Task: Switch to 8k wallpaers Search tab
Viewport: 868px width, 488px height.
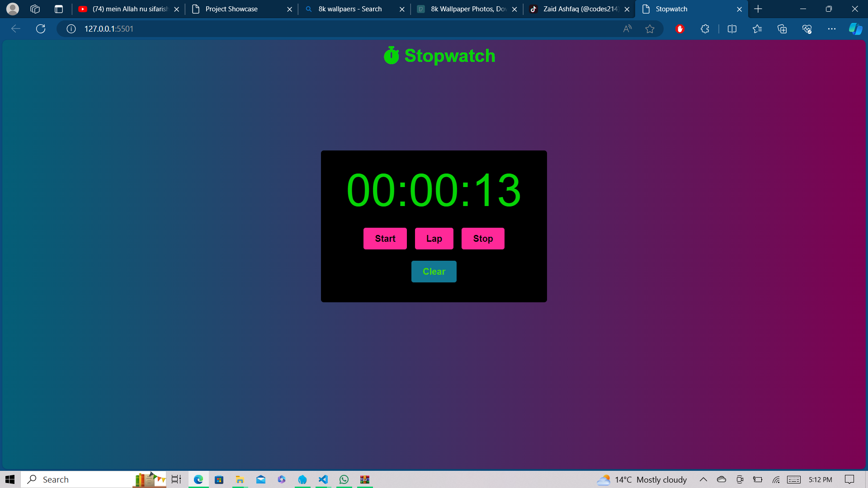Action: pos(349,9)
